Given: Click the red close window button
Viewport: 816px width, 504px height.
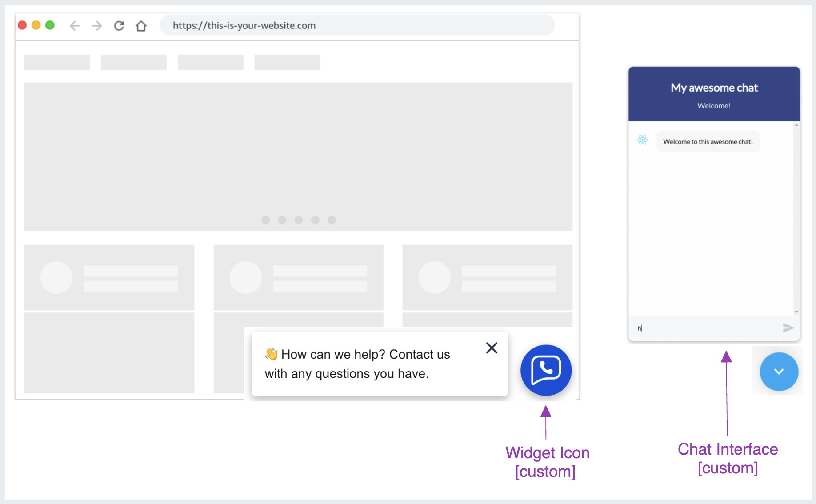Looking at the screenshot, I should point(22,25).
